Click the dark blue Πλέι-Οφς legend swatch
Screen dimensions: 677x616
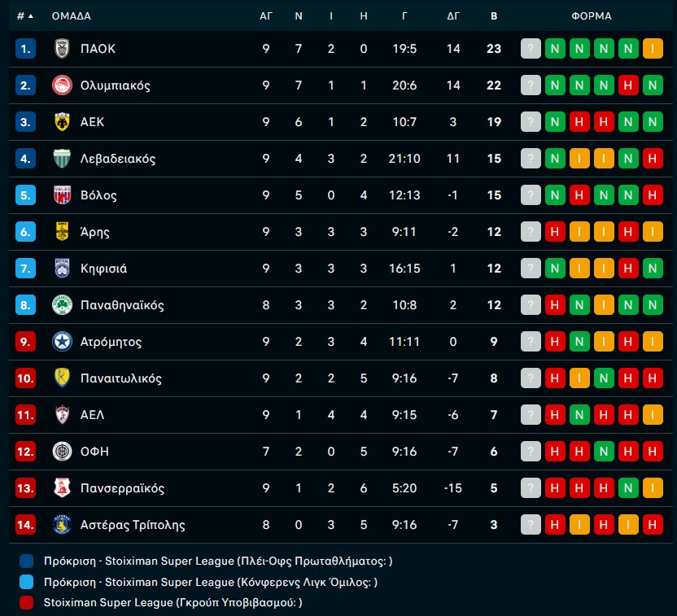[x=26, y=561]
